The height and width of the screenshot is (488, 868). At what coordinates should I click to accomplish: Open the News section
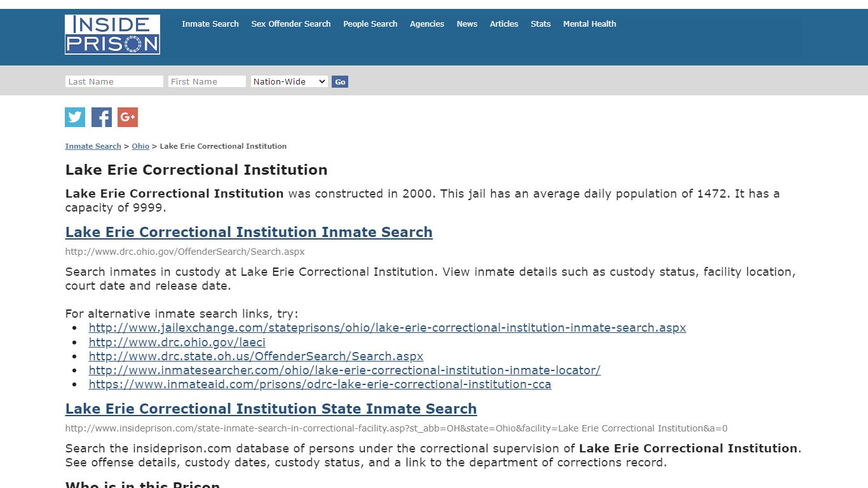[x=467, y=24]
